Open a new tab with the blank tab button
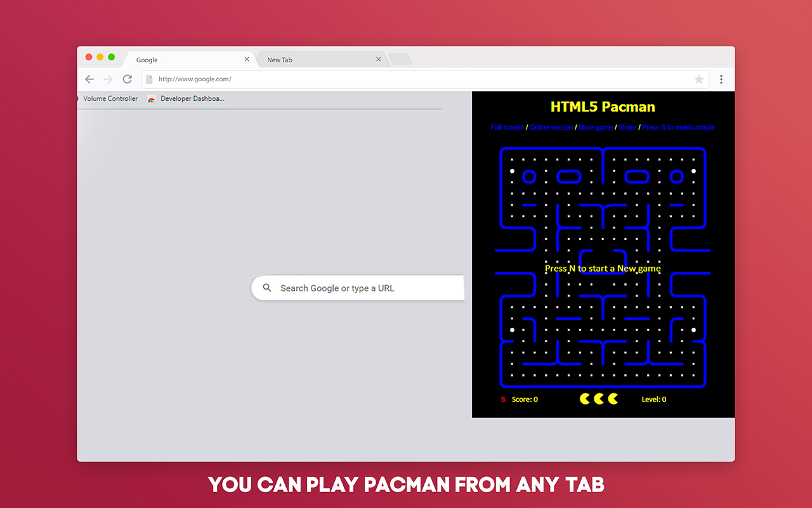812x508 pixels. point(400,59)
